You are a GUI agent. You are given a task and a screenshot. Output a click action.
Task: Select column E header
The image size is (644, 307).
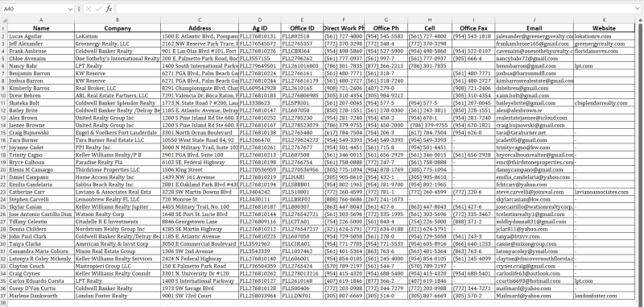click(302, 19)
